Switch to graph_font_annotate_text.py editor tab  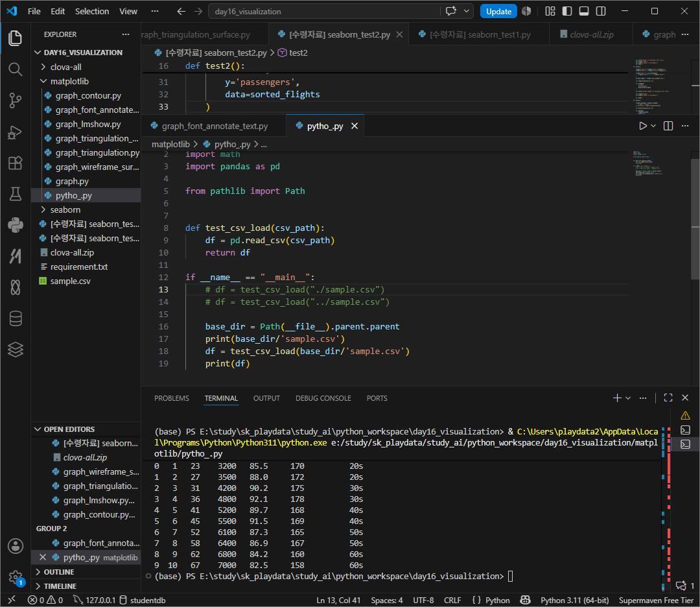pos(213,126)
